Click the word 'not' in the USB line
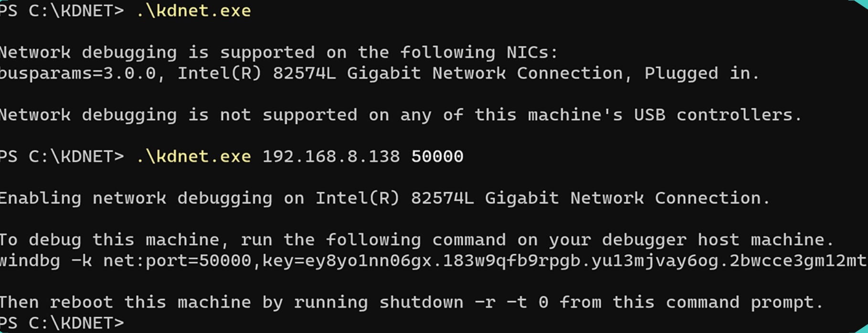 (235, 115)
